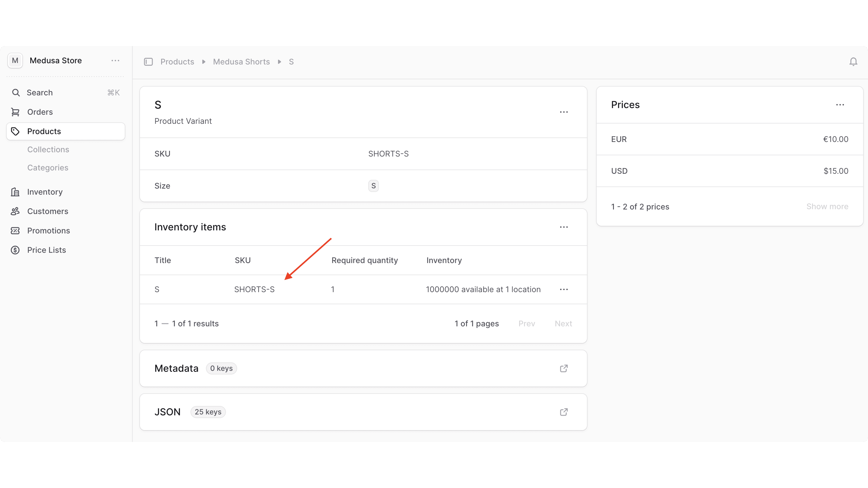This screenshot has height=488, width=868.
Task: Open variant S actions menu
Action: (x=563, y=112)
